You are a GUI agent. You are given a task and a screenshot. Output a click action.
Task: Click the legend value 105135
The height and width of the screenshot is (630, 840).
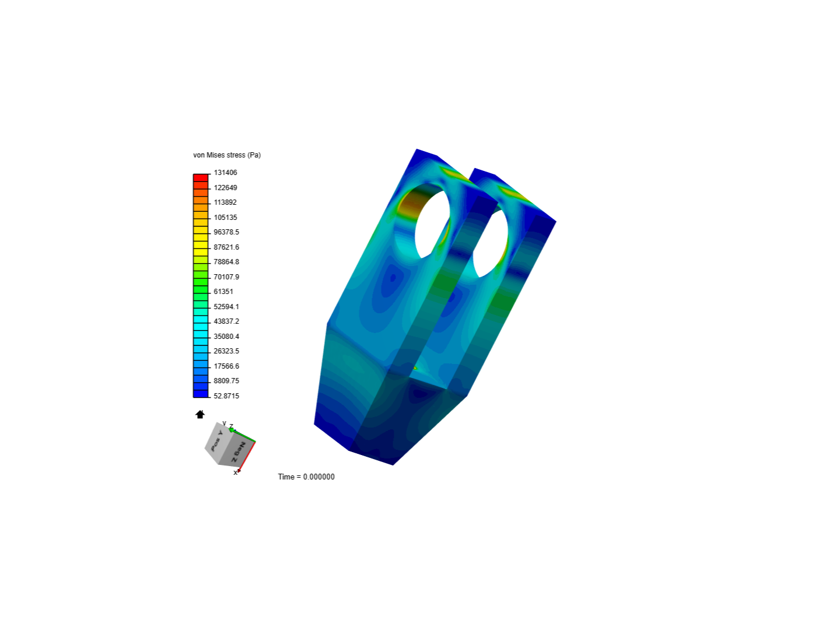[225, 218]
